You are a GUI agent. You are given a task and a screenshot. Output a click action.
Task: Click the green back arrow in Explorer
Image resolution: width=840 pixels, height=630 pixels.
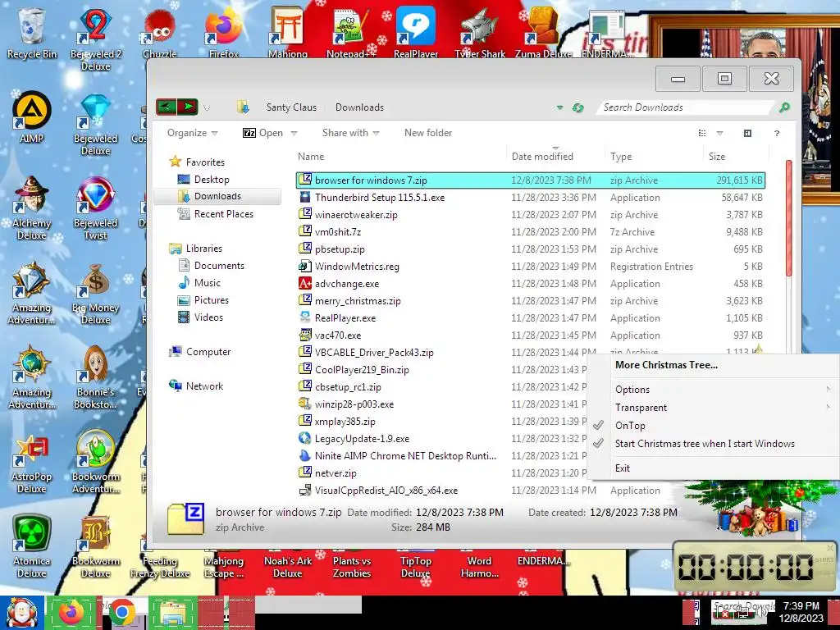pyautogui.click(x=166, y=107)
